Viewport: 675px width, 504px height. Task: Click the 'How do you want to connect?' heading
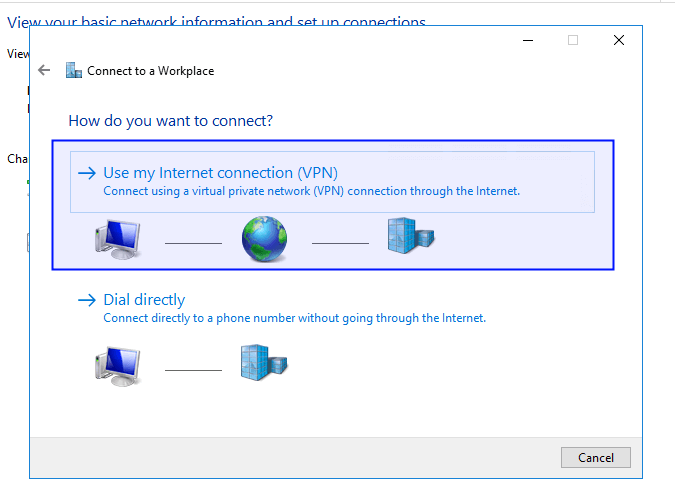171,121
